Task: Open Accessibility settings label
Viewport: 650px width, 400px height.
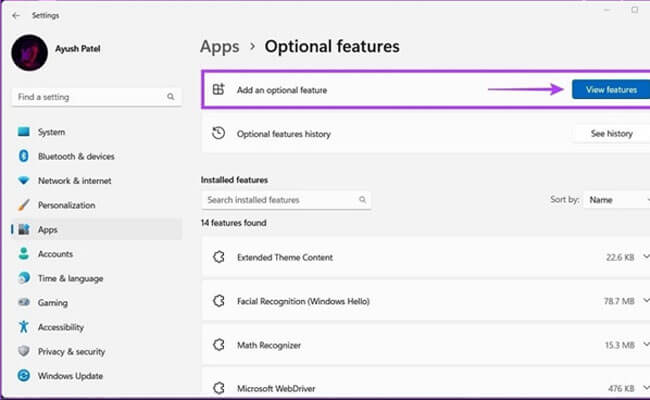Action: point(61,327)
